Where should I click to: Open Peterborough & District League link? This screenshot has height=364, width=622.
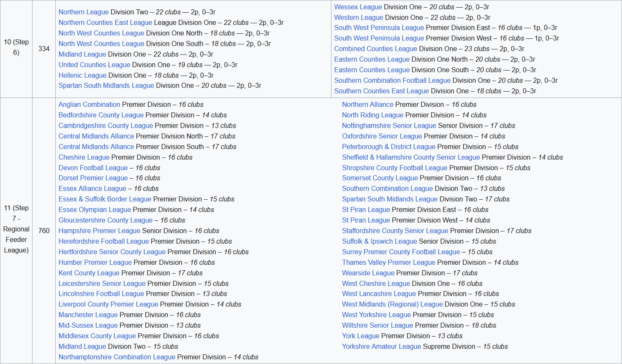point(389,147)
